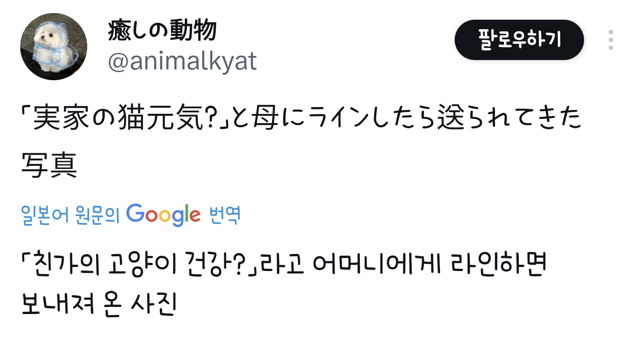Click the colorful Google logo
This screenshot has height=340, width=644.
[163, 215]
